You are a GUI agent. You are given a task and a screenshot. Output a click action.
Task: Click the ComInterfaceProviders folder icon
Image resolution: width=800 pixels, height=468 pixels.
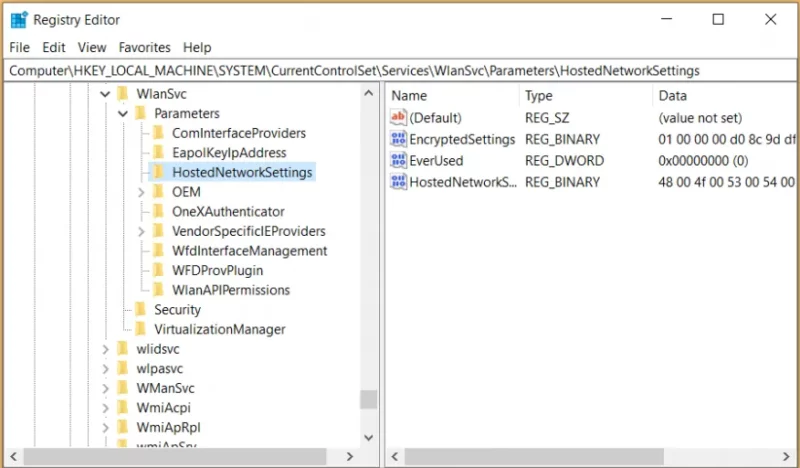(158, 133)
